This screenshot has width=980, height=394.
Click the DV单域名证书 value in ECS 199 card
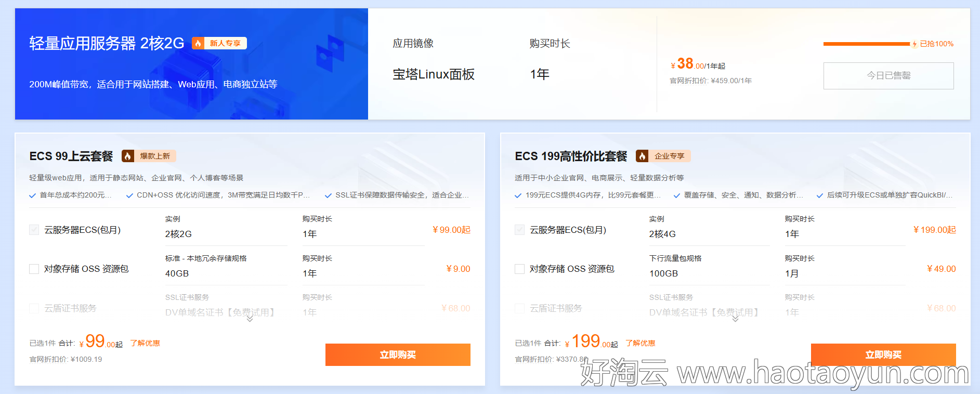tap(704, 312)
